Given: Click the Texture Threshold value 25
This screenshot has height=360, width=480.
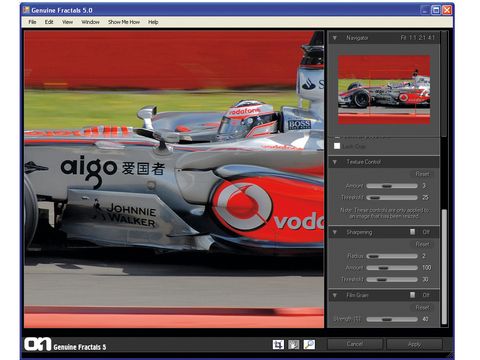Looking at the screenshot, I should (425, 197).
